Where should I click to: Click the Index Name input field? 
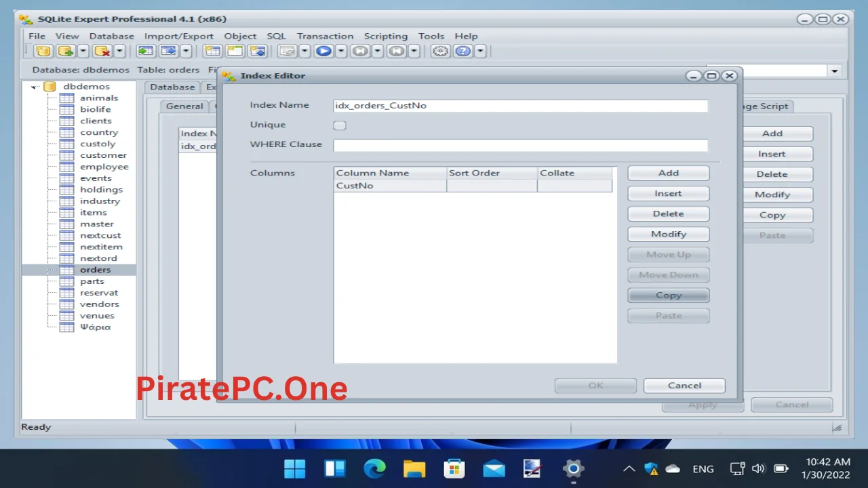[x=521, y=106]
